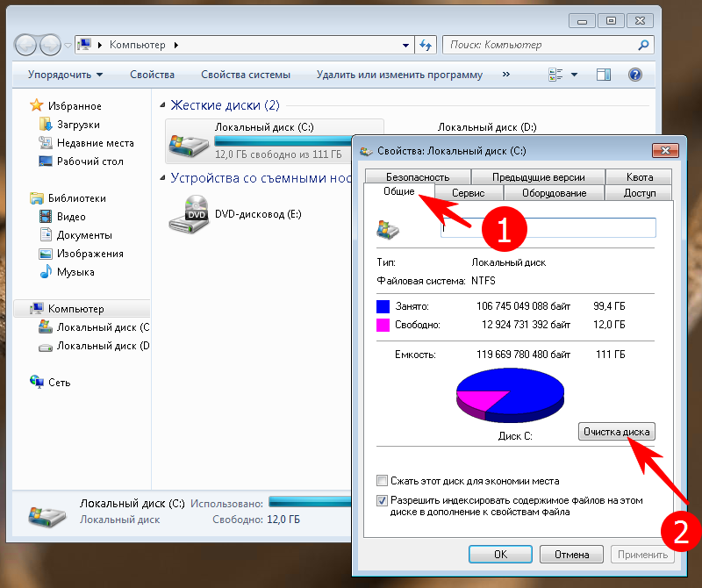Click the Очистка диска button
The width and height of the screenshot is (702, 588).
tap(617, 431)
